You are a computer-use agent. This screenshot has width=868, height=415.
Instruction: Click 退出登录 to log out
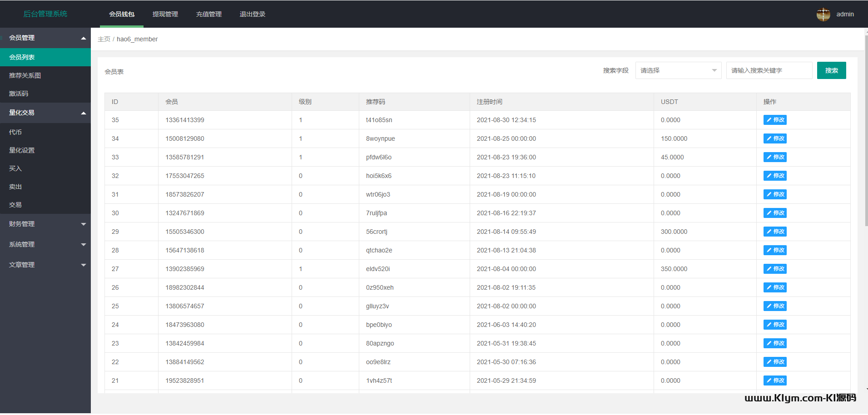coord(253,15)
